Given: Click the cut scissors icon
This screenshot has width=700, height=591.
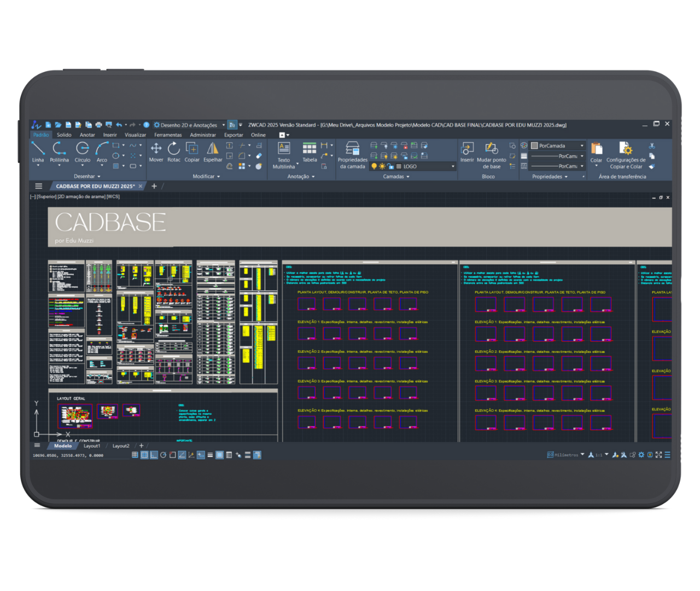Looking at the screenshot, I should point(652,146).
